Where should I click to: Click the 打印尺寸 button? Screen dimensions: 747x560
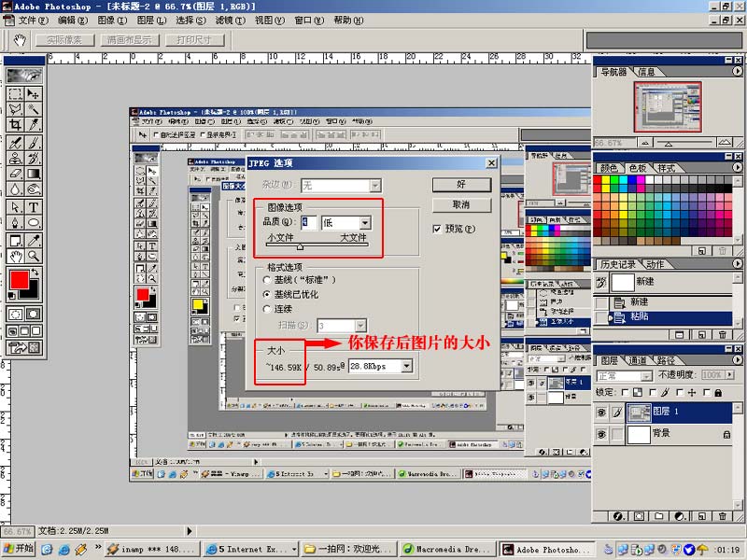(x=194, y=40)
